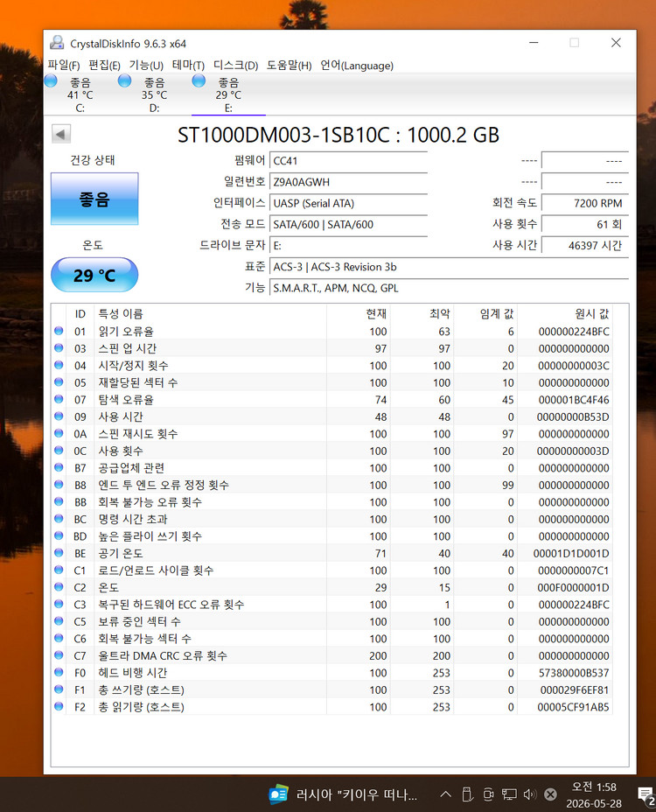This screenshot has width=656, height=812.
Task: Open the notification center icon
Action: [646, 795]
